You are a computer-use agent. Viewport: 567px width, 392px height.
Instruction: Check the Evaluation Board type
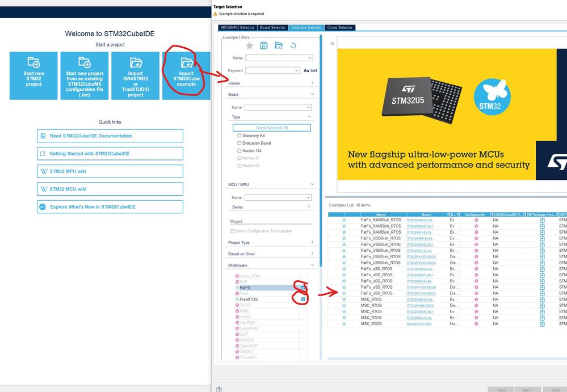[x=240, y=144]
